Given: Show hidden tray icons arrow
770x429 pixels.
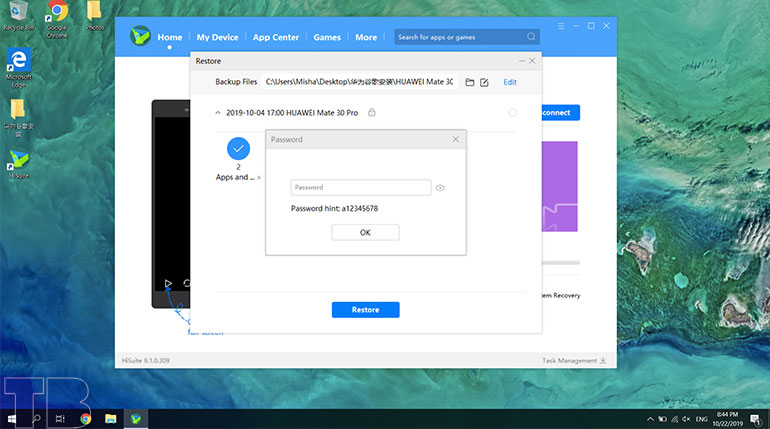Looking at the screenshot, I should point(650,419).
